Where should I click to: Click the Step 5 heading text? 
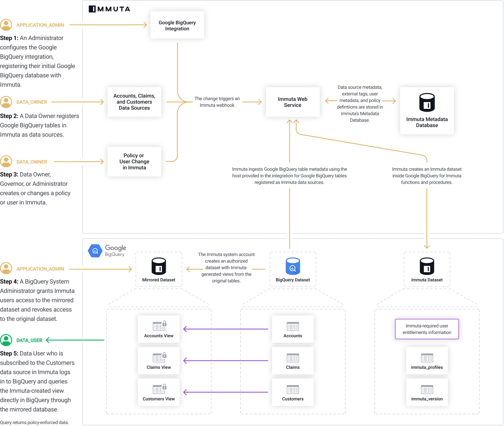click(x=9, y=354)
